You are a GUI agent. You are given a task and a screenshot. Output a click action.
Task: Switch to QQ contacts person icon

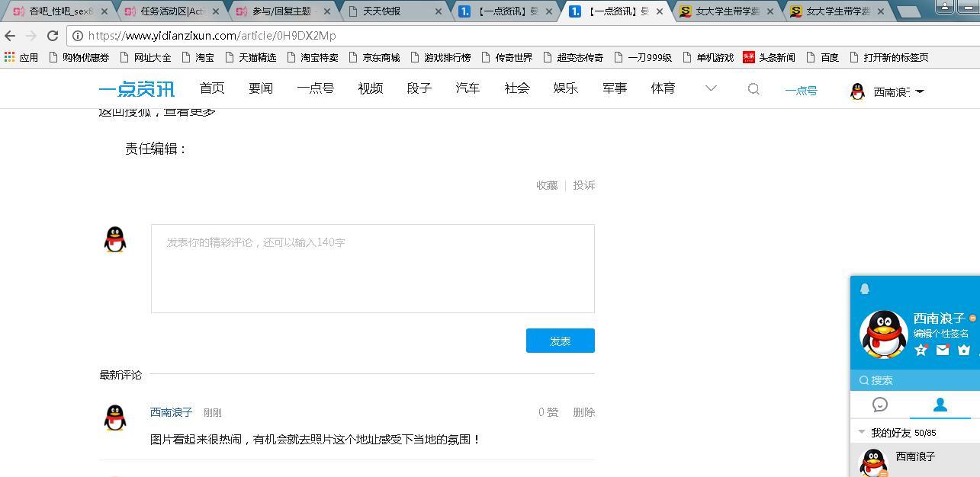pos(940,405)
